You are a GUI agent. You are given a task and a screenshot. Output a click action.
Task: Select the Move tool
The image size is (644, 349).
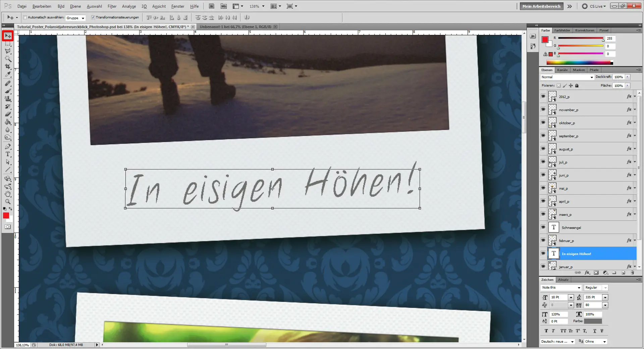click(x=7, y=36)
